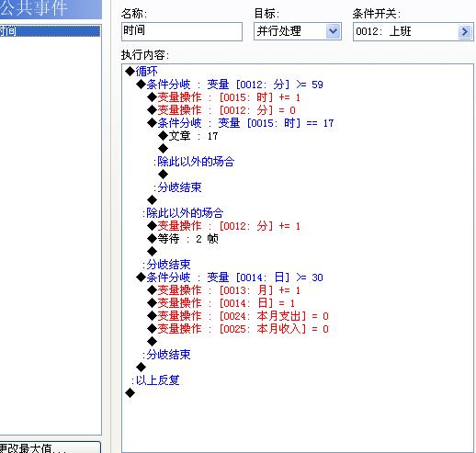Select line 条件分歧：变量 [0012: 分] >= 59
Screen dimensions: 476x453
pos(230,85)
